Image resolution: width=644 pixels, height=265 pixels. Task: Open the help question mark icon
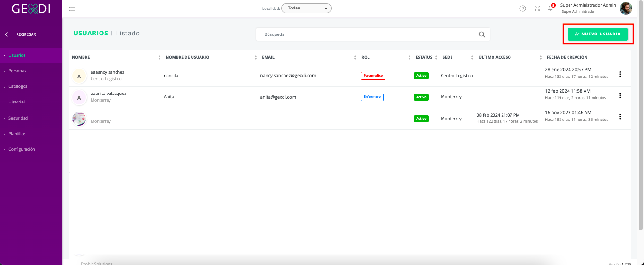click(x=523, y=9)
